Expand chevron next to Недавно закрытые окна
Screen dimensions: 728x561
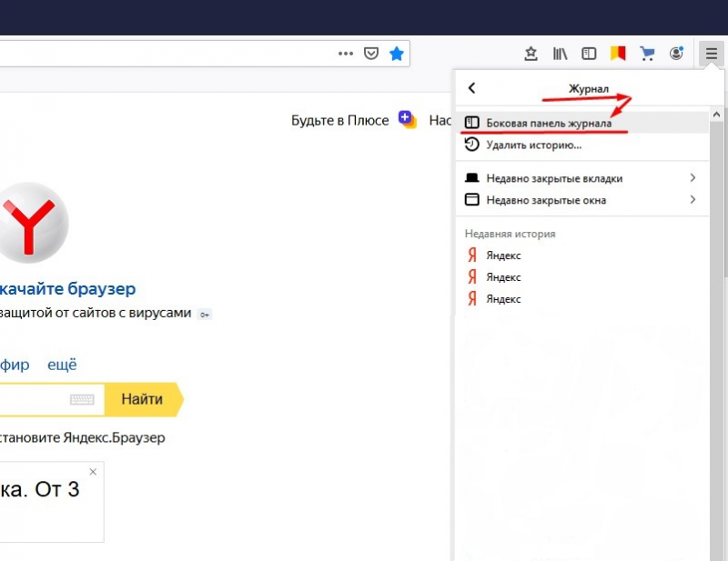[x=693, y=199]
